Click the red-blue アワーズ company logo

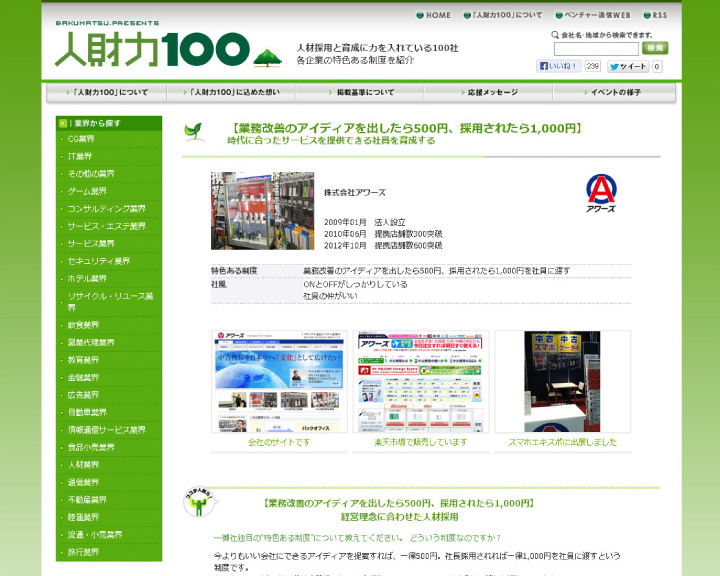[601, 193]
